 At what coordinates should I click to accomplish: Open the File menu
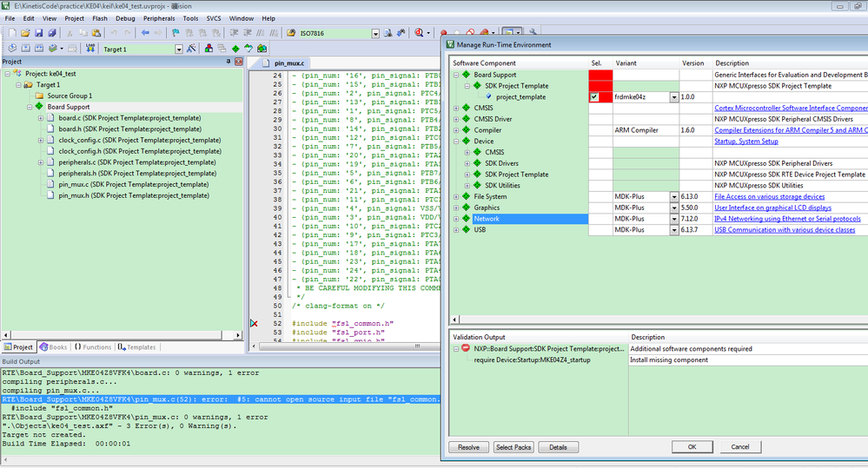(10, 18)
